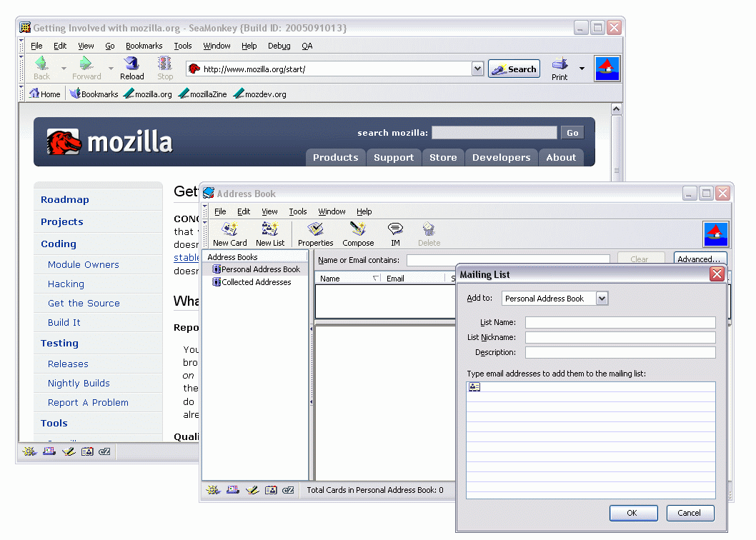Open IRC Chat icon in Address Book status bar
The height and width of the screenshot is (540, 756).
pos(288,490)
